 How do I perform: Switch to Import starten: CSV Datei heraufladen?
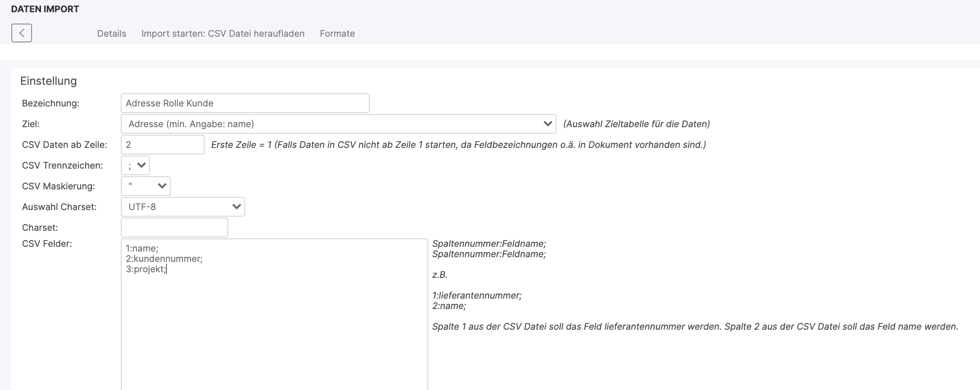pyautogui.click(x=223, y=33)
